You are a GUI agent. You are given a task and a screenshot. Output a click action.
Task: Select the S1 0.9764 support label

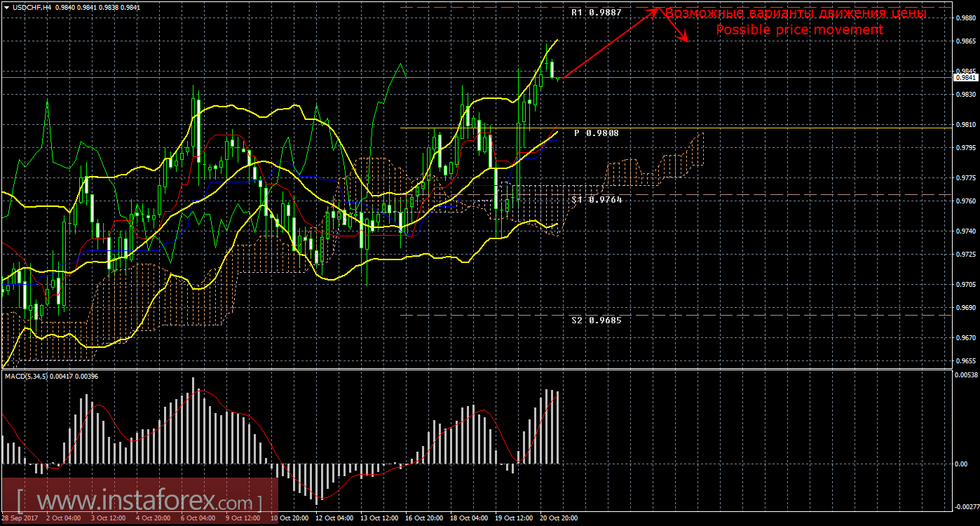(596, 200)
